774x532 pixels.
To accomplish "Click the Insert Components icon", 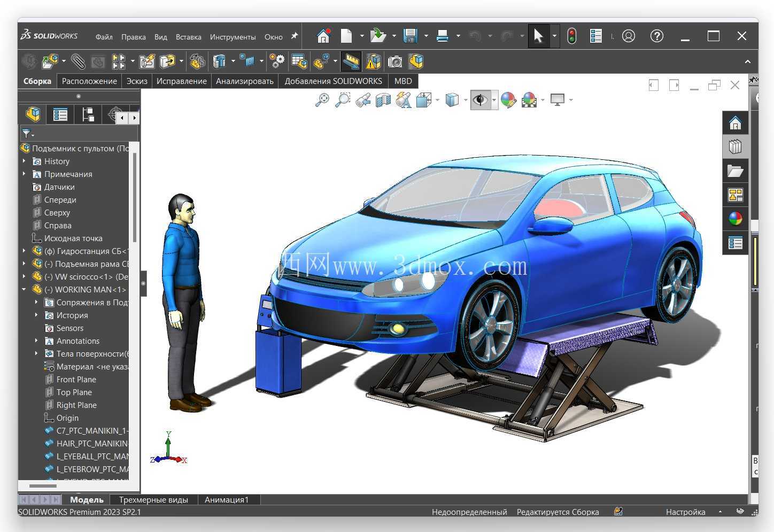I will [50, 61].
